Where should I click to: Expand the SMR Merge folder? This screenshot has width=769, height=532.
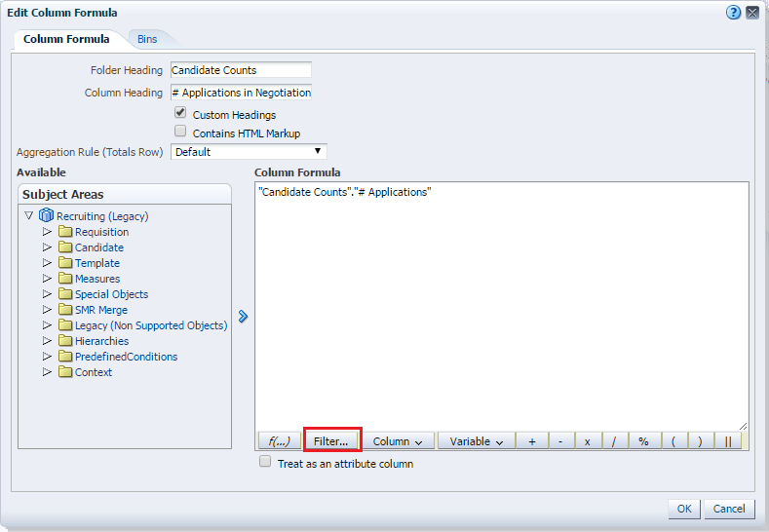[x=47, y=310]
